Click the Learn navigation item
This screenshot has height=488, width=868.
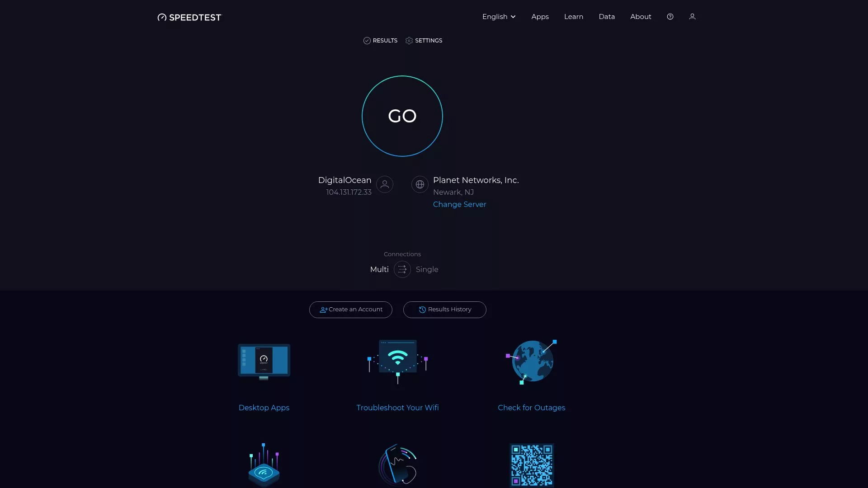(573, 17)
